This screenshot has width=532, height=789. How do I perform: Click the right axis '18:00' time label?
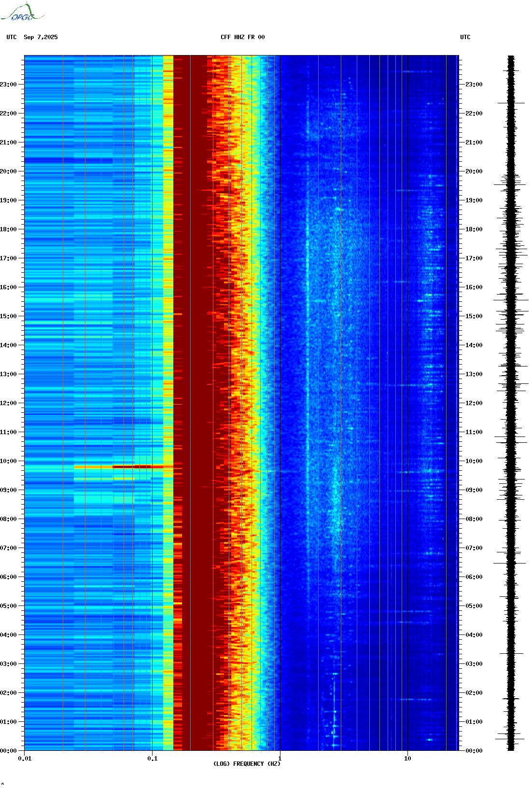click(x=474, y=229)
